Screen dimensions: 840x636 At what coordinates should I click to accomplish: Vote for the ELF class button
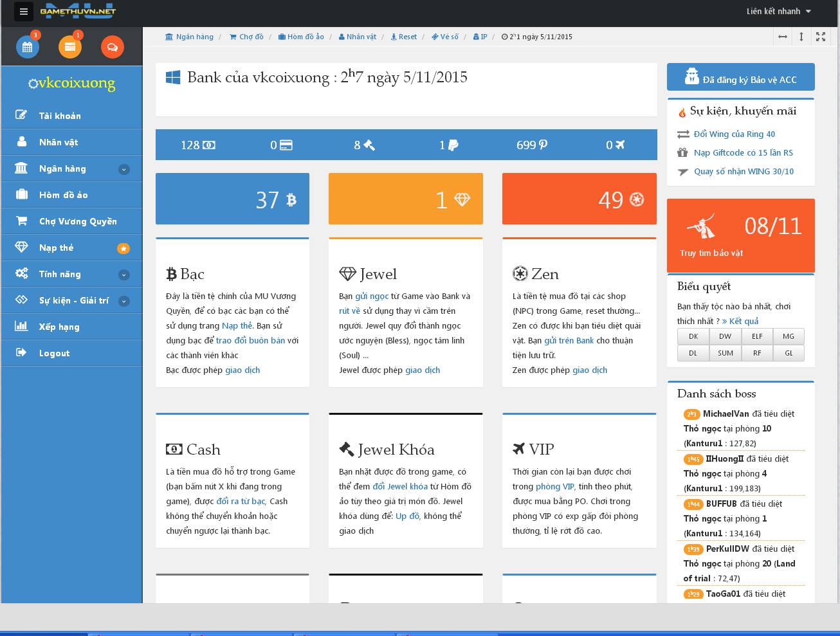(x=757, y=336)
